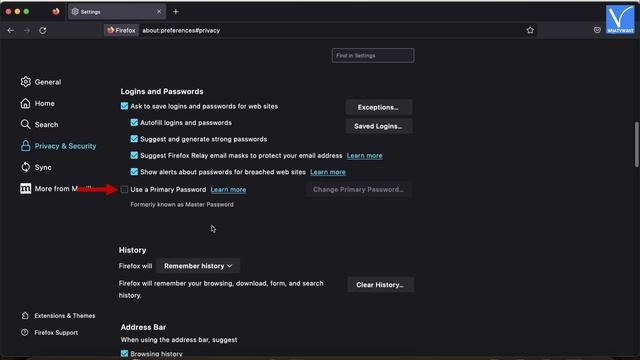Click 'Formerly known as Master Password' text
This screenshot has height=360, width=640.
[x=182, y=204]
